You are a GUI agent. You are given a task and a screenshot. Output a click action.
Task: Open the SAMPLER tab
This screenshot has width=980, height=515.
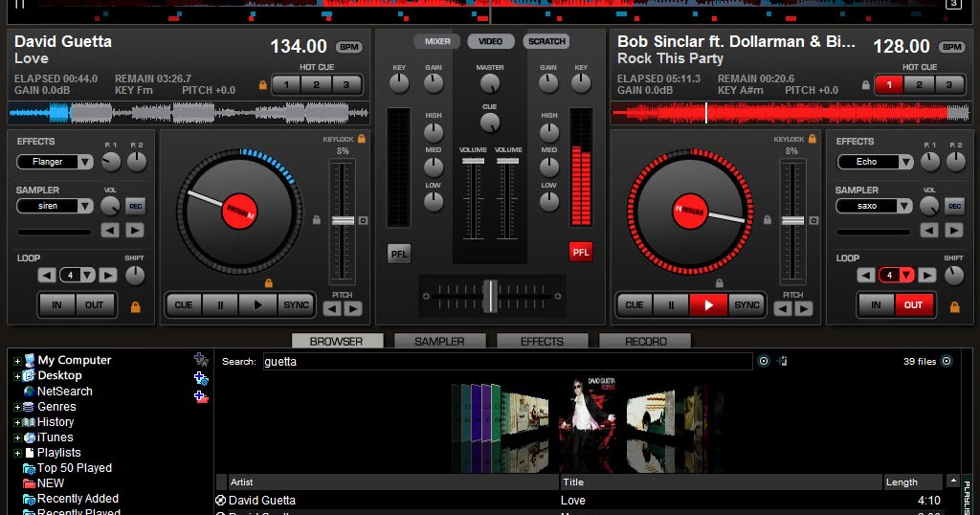pos(439,341)
